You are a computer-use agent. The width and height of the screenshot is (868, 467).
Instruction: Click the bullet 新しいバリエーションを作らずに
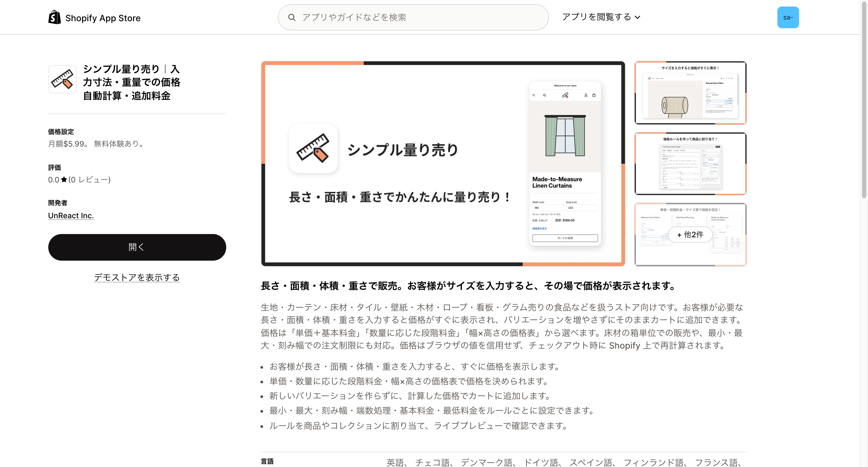(x=410, y=396)
